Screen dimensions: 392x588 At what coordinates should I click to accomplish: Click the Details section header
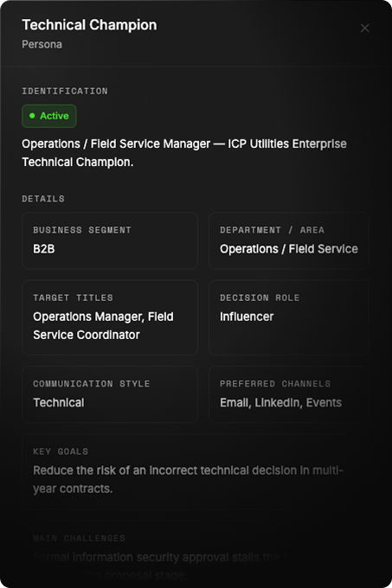43,198
